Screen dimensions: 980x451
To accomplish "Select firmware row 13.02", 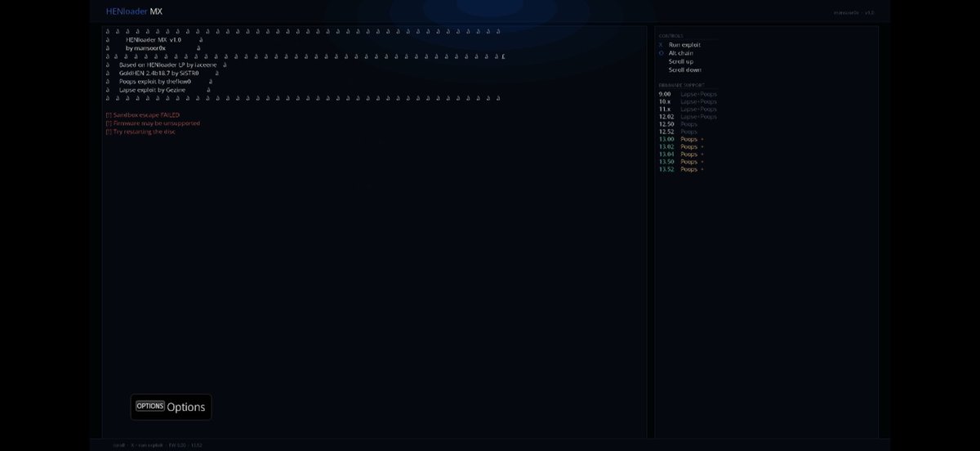I will click(x=681, y=146).
